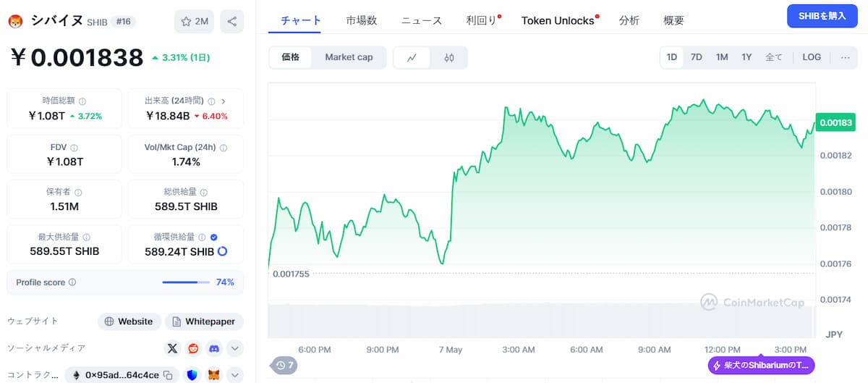The width and height of the screenshot is (868, 383).
Task: Expand more contract options
Action: click(235, 375)
